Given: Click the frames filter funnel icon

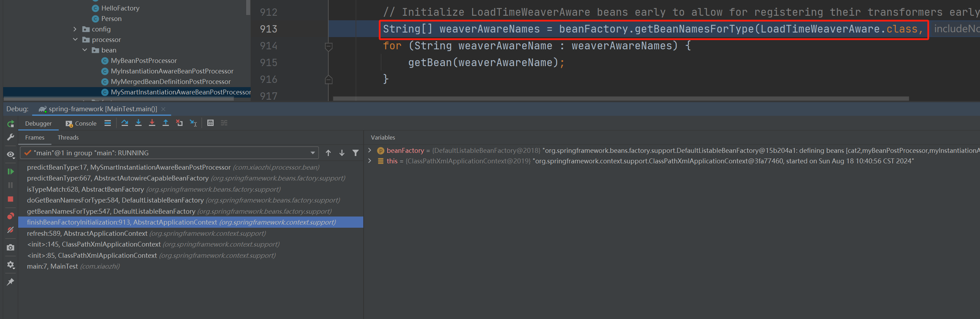Looking at the screenshot, I should pyautogui.click(x=356, y=153).
